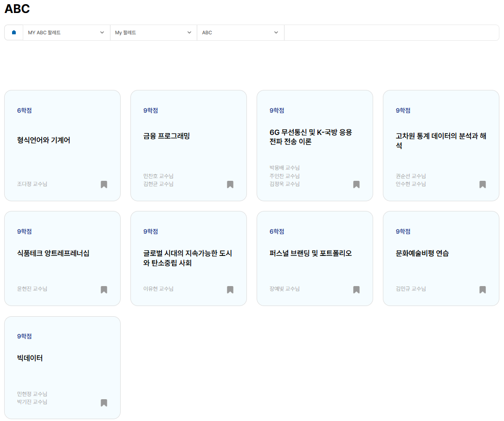Expand the ABC breadcrumb dropdown
This screenshot has height=421, width=504.
pos(240,32)
